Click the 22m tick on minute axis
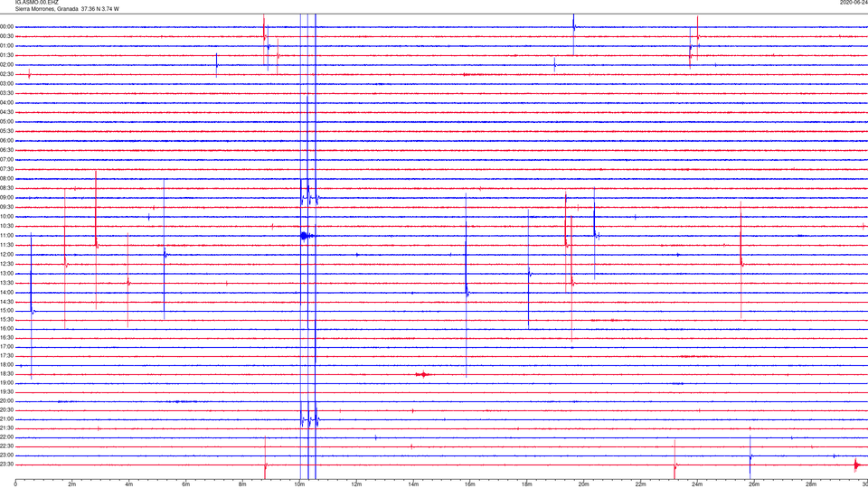The width and height of the screenshot is (868, 488). [x=640, y=484]
